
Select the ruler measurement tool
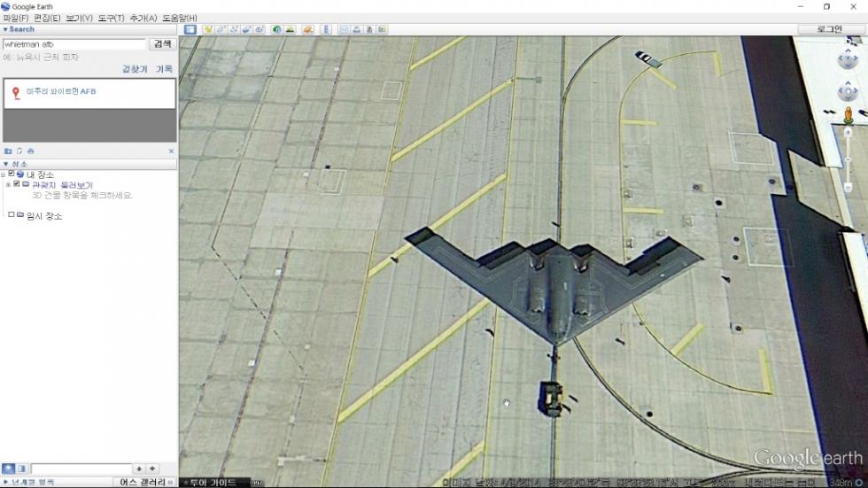tap(326, 29)
